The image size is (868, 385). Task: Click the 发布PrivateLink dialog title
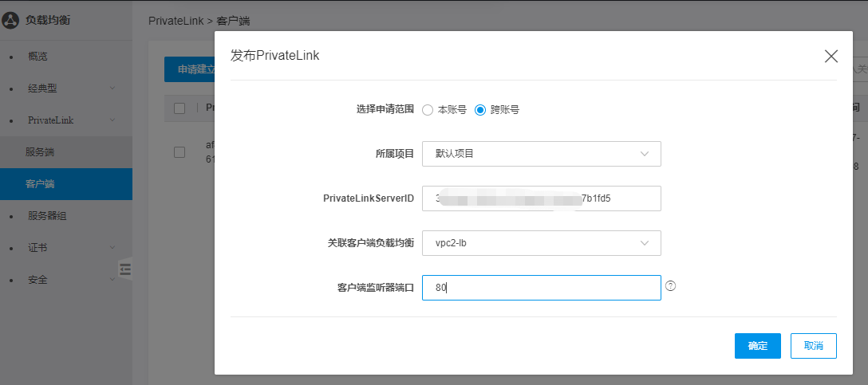click(274, 56)
